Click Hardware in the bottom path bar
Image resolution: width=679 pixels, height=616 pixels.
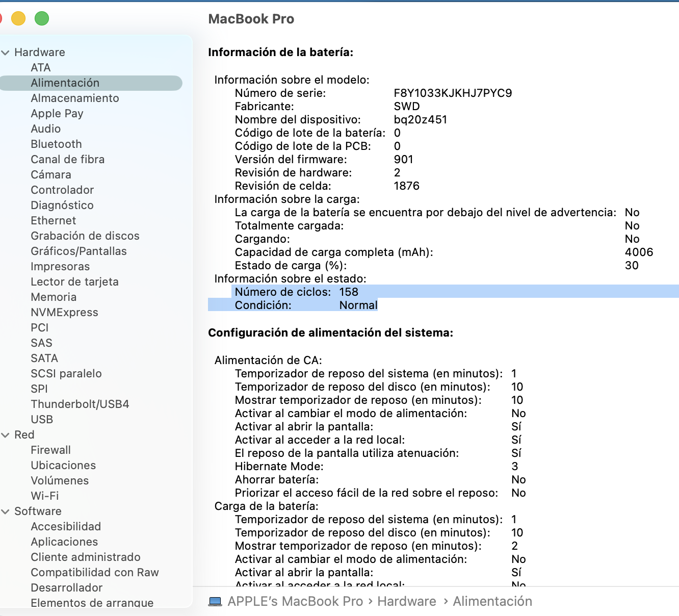(x=406, y=602)
